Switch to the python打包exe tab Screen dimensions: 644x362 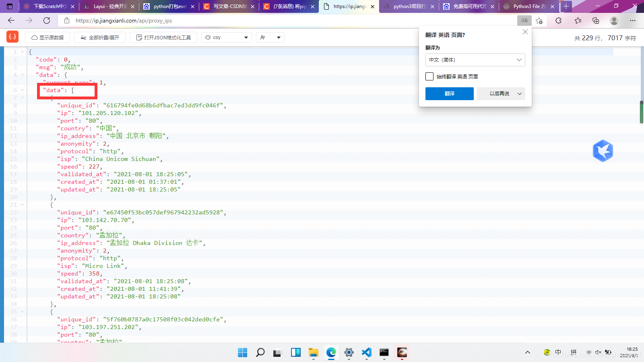tap(169, 6)
